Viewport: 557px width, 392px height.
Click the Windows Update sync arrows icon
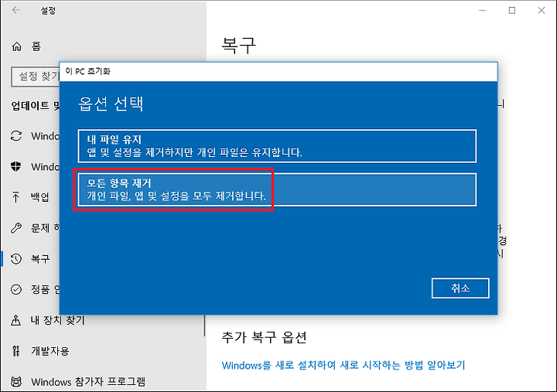[16, 135]
